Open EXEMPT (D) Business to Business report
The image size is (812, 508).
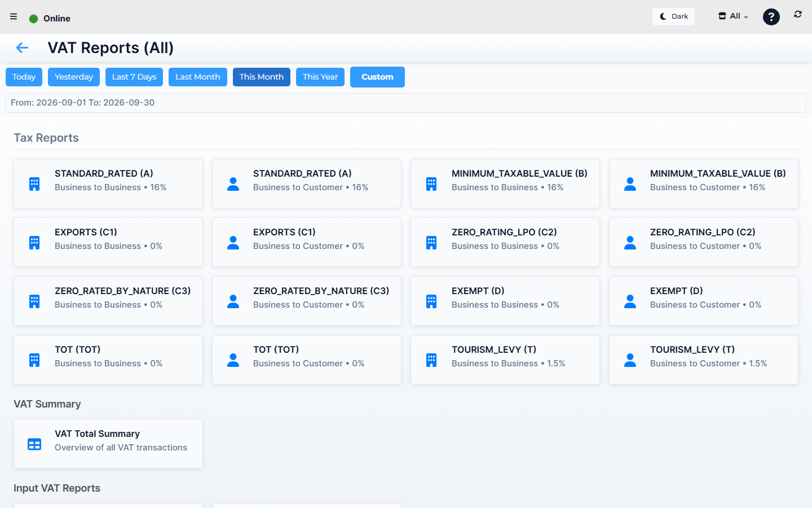tap(505, 301)
